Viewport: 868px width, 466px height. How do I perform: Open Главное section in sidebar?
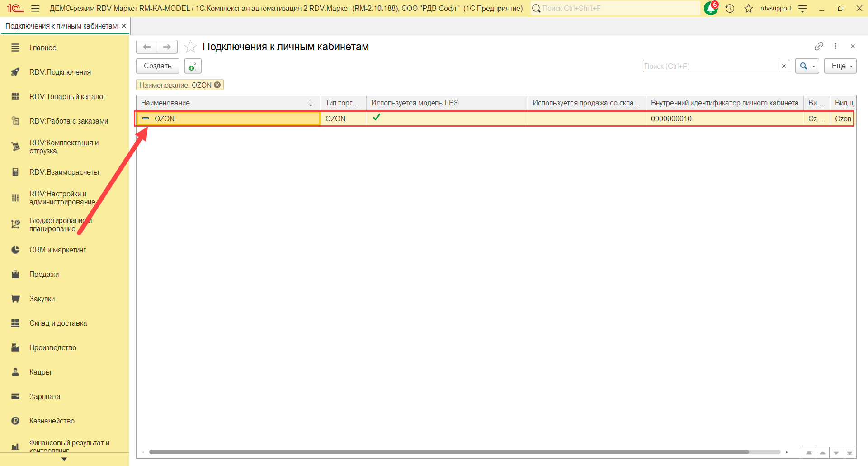(x=64, y=48)
